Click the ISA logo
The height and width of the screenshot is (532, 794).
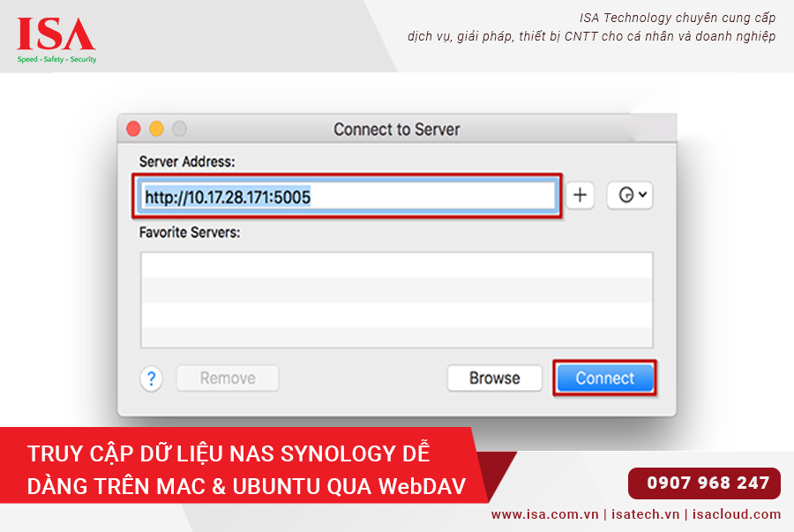(56, 40)
